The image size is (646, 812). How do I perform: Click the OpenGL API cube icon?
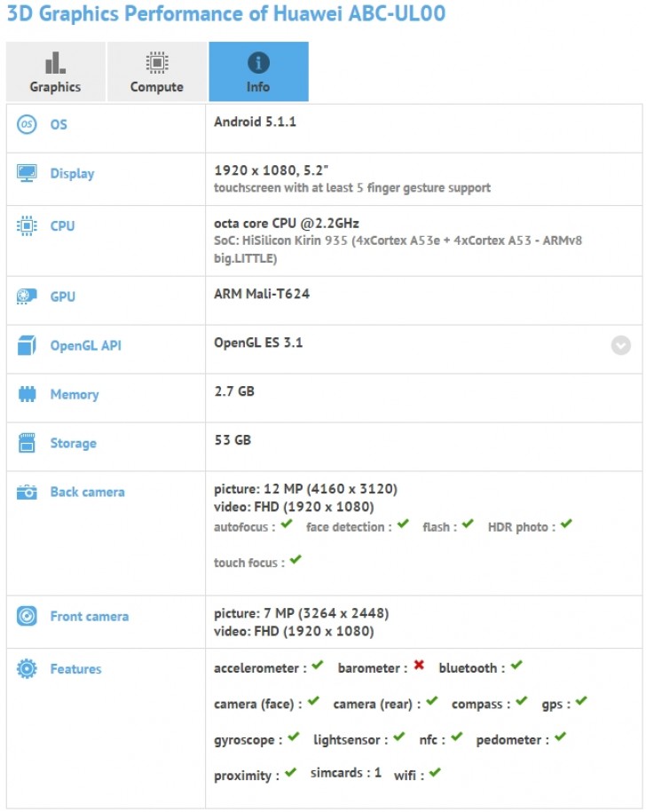tap(27, 346)
